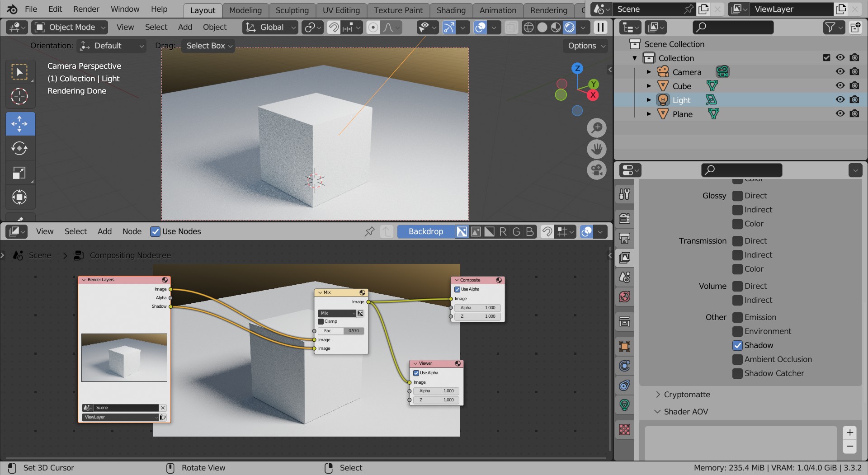Enable the Emission pass checkbox
Screen dimensions: 868x475
[737, 317]
